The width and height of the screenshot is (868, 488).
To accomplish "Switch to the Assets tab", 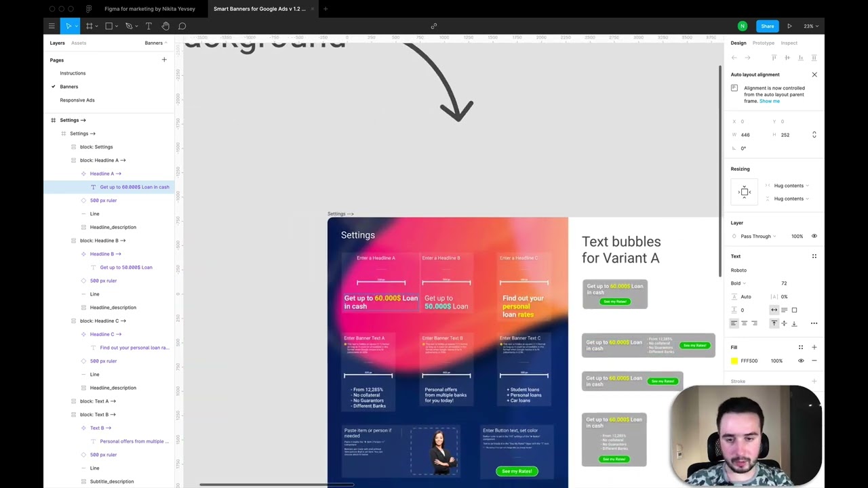I will coord(79,43).
